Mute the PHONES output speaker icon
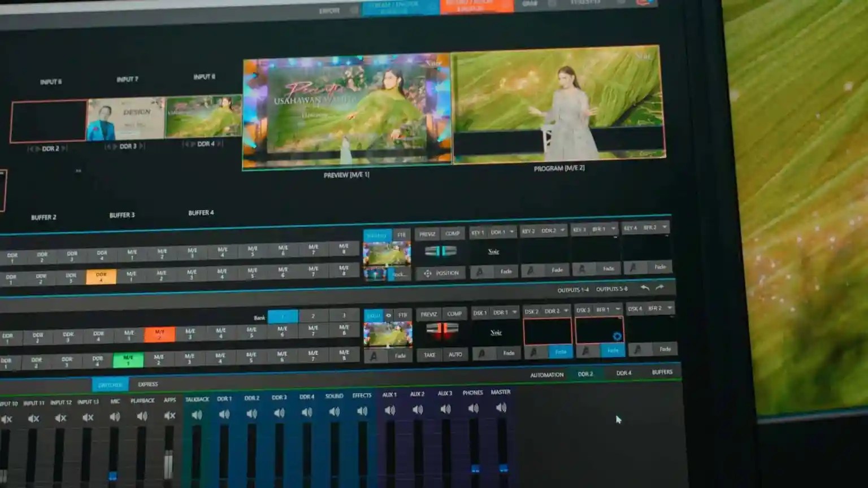868x488 pixels. 473,408
